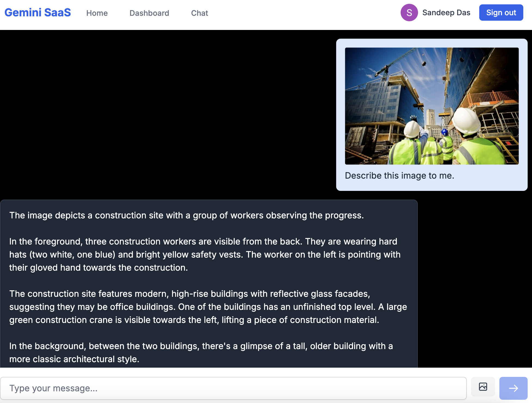Click the paragraph starting 'The construction site features'
Image resolution: width=532 pixels, height=403 pixels.
coord(208,307)
